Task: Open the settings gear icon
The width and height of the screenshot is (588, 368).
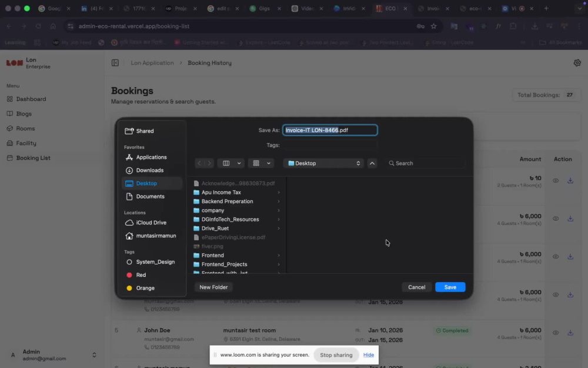Action: pyautogui.click(x=577, y=63)
